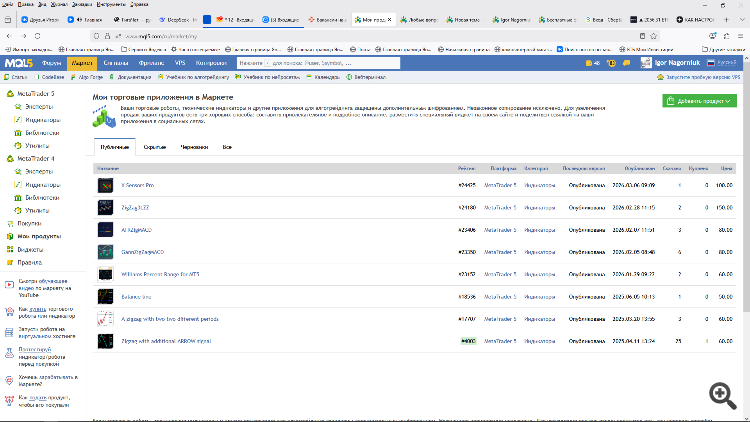Open Эксперты under MetaTrader 5 in sidebar

point(39,107)
